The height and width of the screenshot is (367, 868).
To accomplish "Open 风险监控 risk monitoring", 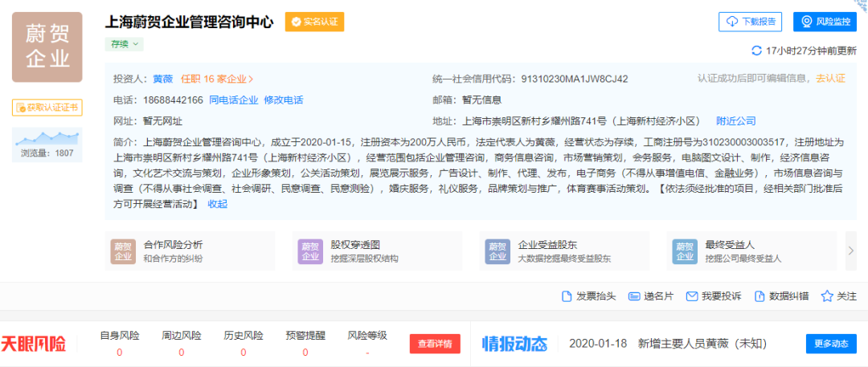I will pos(825,22).
